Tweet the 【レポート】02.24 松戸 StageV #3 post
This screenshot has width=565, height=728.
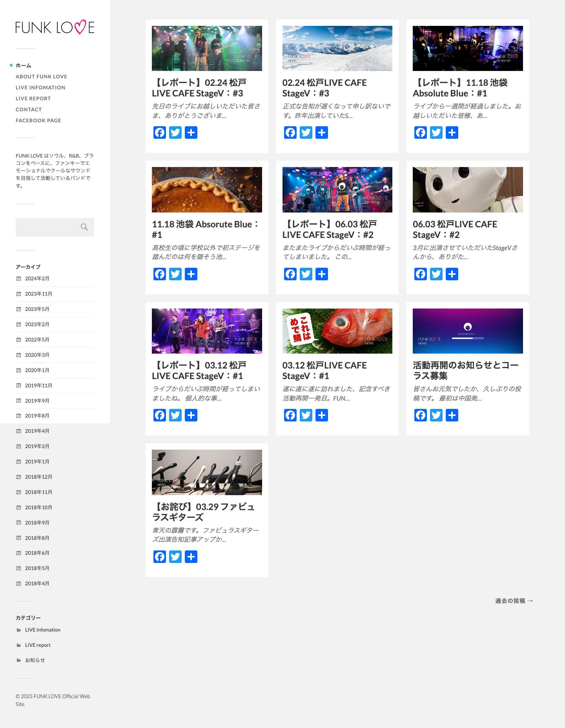175,133
